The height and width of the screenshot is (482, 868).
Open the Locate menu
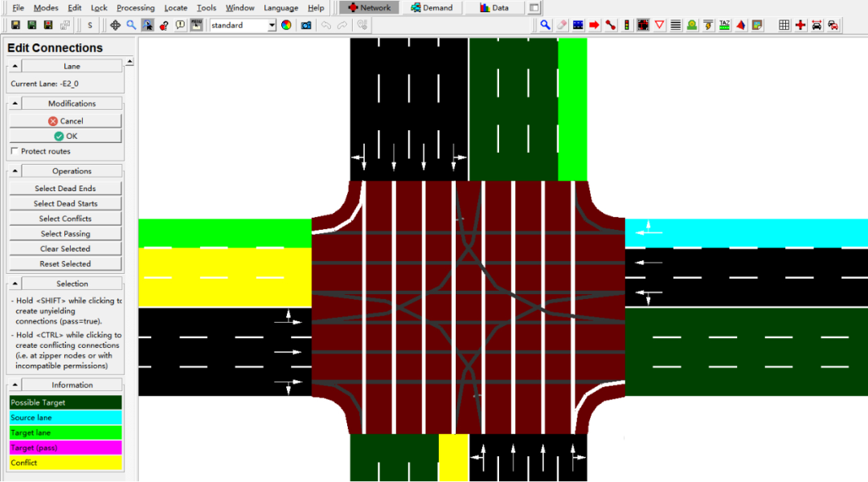pyautogui.click(x=175, y=8)
